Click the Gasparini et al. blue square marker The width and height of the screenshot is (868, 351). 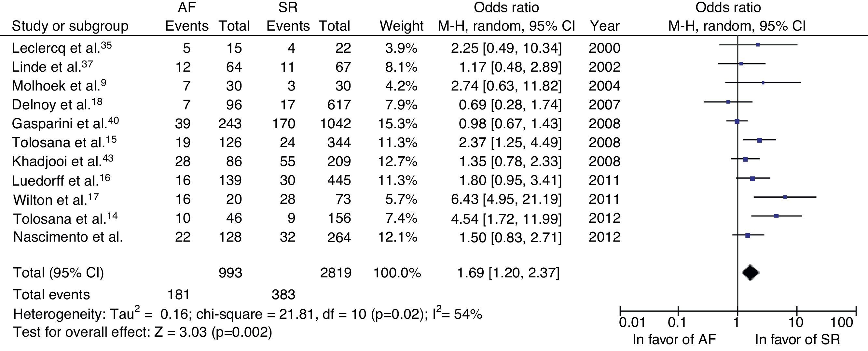pos(737,121)
